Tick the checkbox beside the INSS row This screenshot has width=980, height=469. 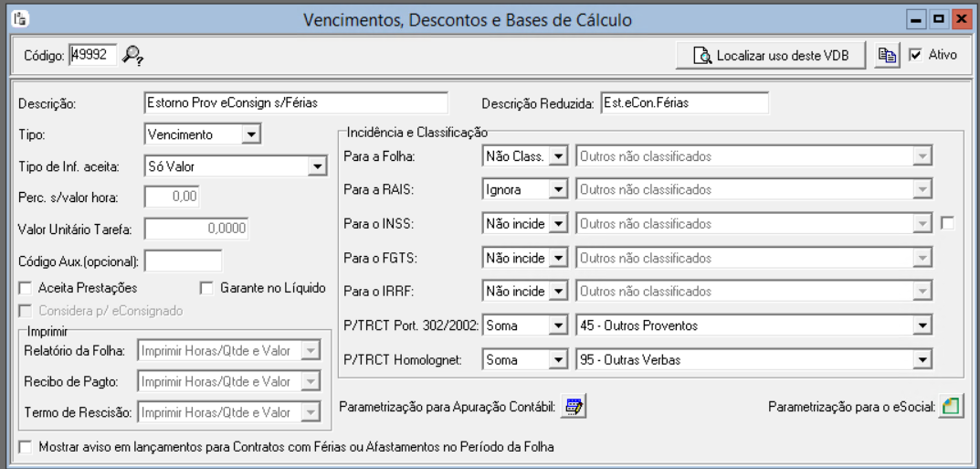pos(946,224)
